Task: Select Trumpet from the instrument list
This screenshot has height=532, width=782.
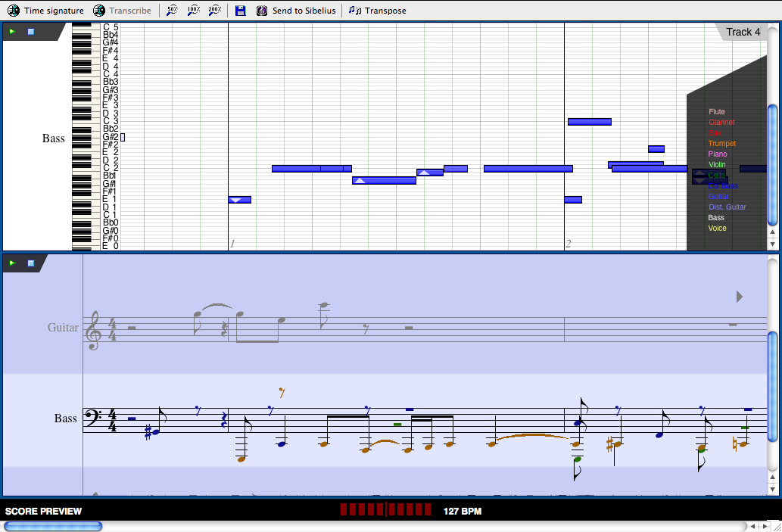Action: (721, 144)
